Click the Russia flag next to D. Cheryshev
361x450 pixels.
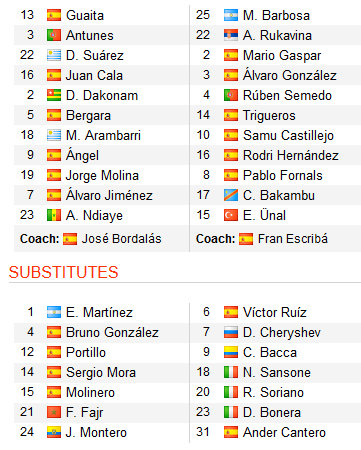(231, 332)
